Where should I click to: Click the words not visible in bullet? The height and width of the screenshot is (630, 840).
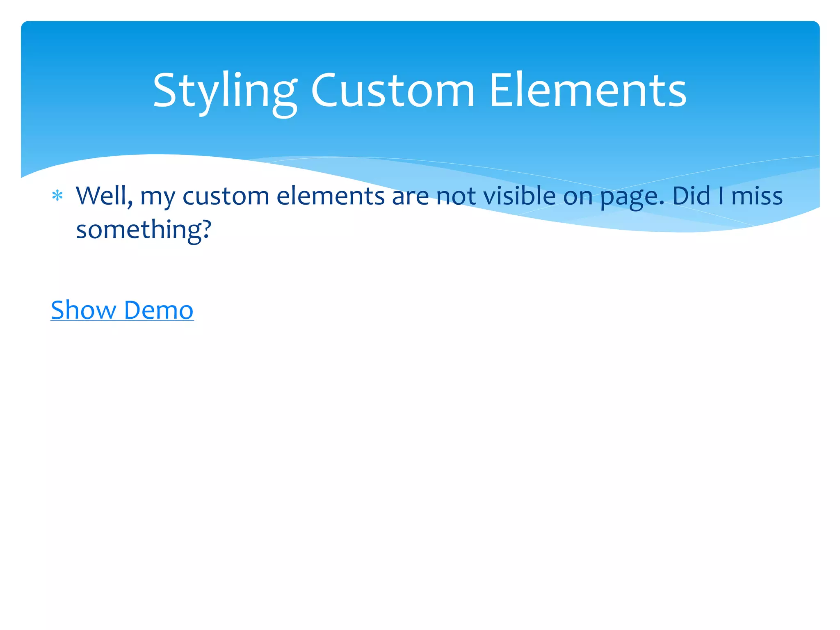point(496,196)
